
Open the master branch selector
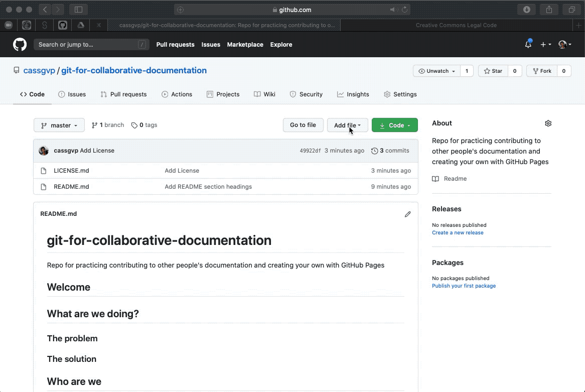[x=59, y=125]
